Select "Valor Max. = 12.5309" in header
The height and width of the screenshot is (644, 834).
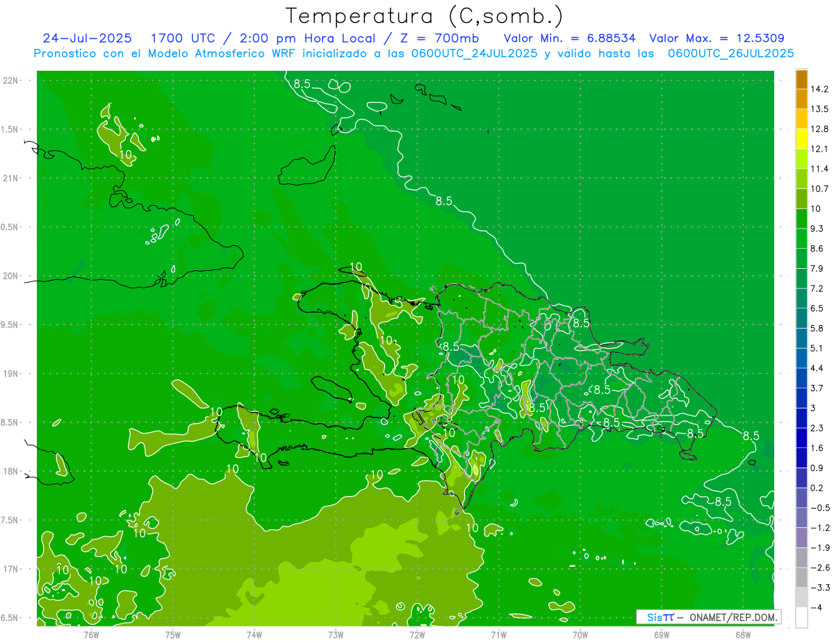[717, 38]
